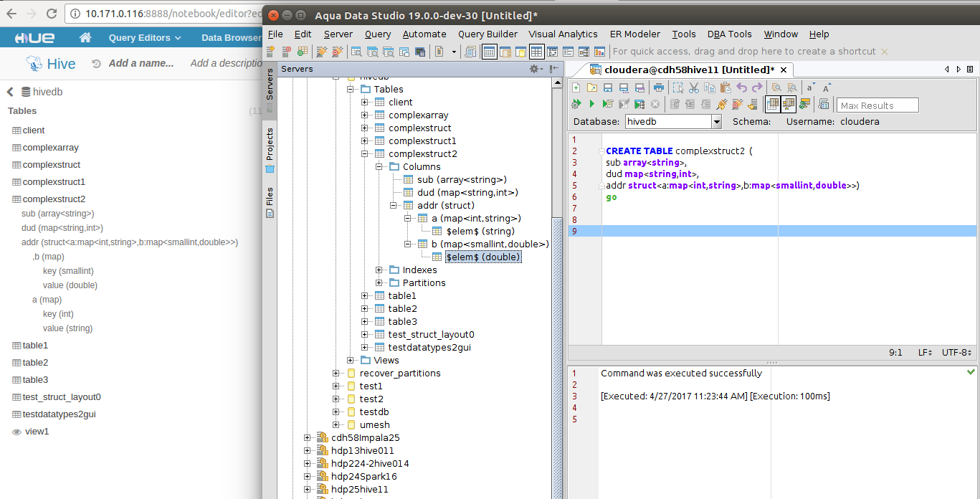
Task: Toggle the grid results view icon in the query toolbar
Action: pos(772,105)
